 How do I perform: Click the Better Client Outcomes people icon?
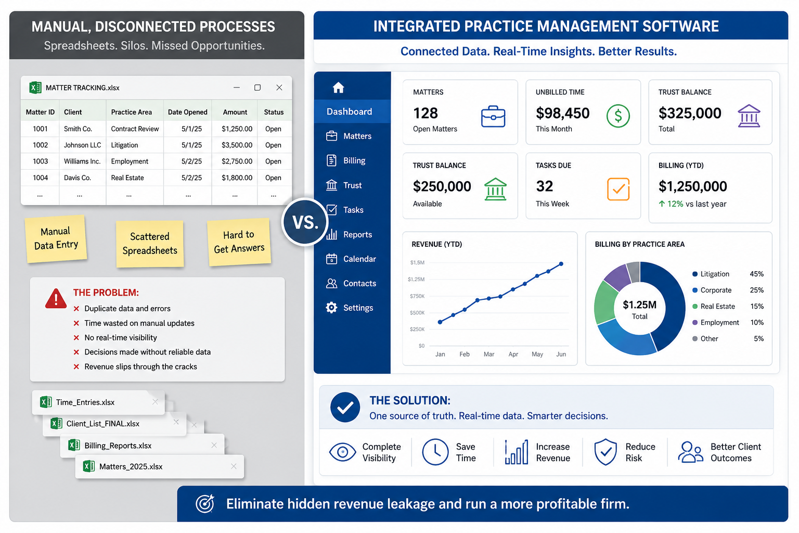tap(690, 452)
